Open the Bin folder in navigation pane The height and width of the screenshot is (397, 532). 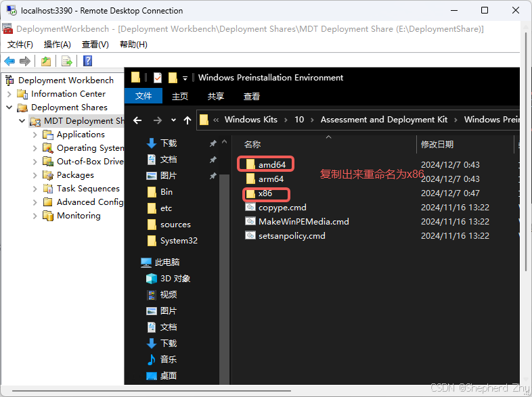[167, 192]
